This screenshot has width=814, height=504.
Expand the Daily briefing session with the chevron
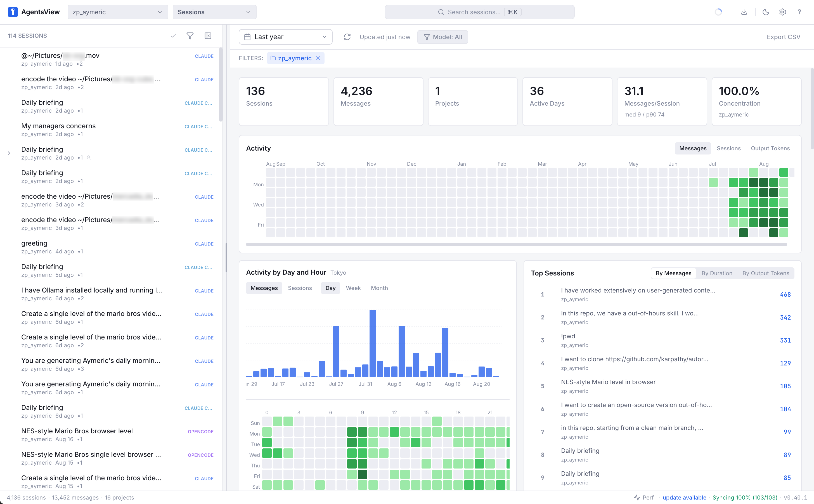tap(9, 153)
